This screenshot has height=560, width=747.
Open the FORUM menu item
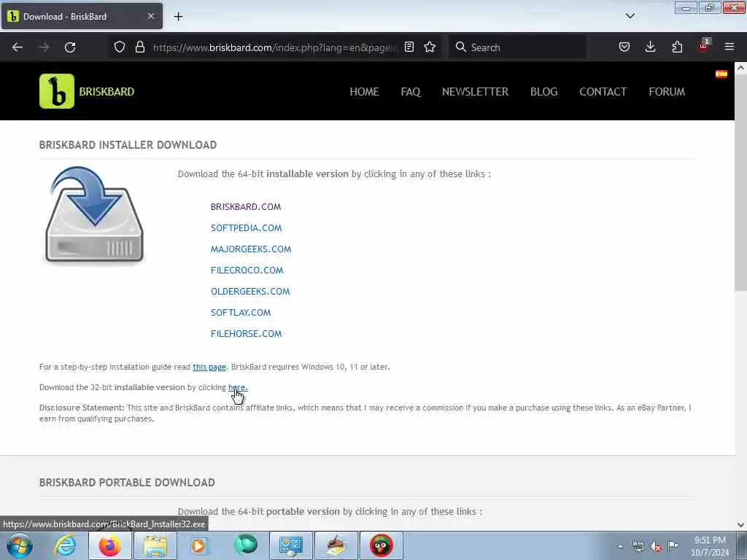[x=667, y=91]
